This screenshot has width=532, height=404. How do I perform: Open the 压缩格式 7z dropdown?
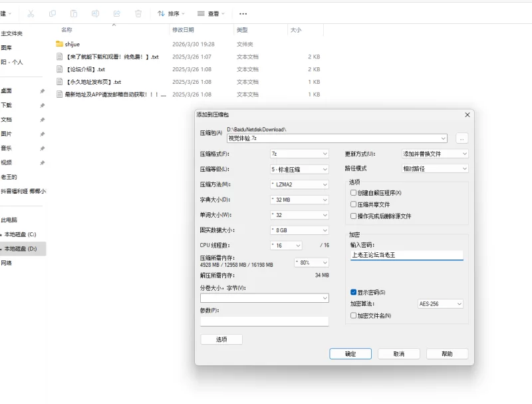pyautogui.click(x=299, y=154)
